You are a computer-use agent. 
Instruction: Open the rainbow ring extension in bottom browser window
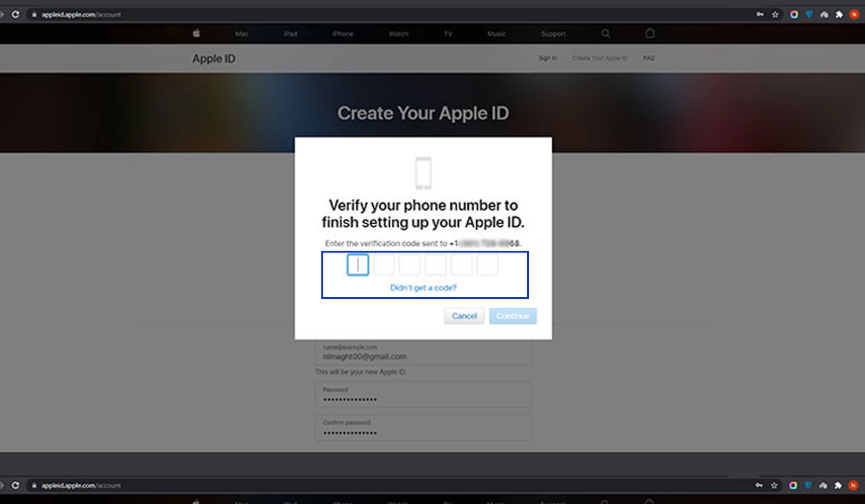(x=794, y=485)
